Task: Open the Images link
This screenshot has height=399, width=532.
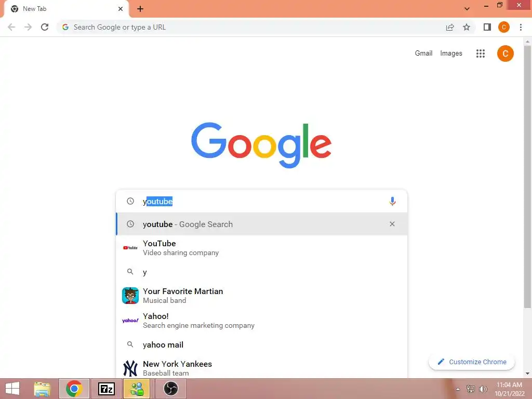Action: pos(451,54)
